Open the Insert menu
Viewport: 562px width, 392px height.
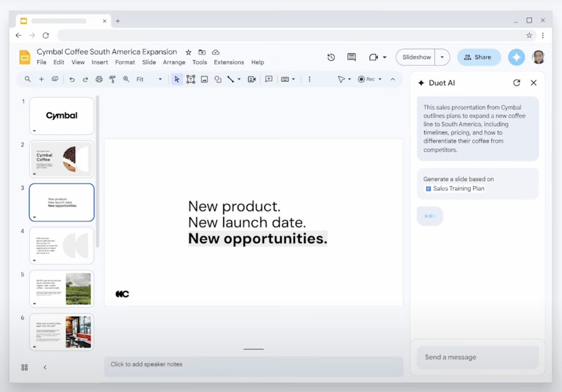[100, 62]
